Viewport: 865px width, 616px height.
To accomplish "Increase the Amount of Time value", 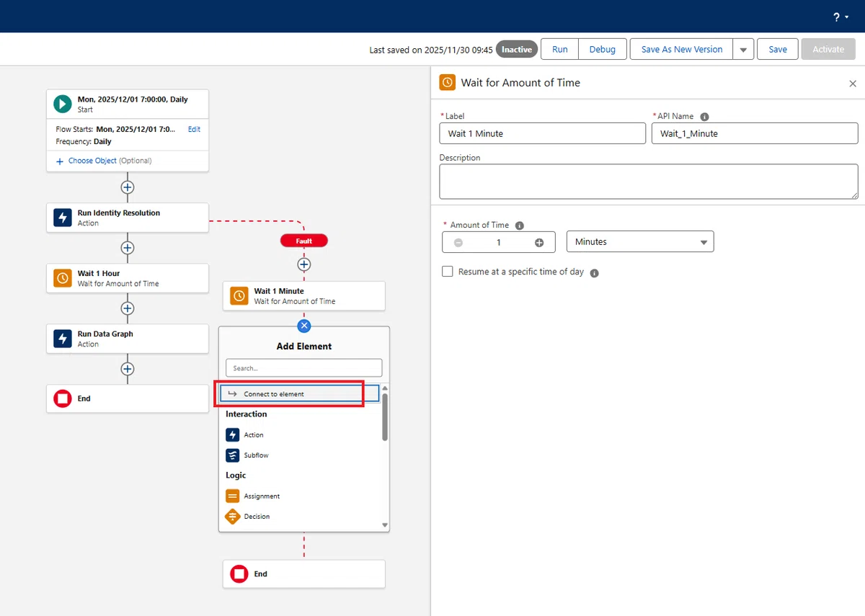I will [x=539, y=243].
